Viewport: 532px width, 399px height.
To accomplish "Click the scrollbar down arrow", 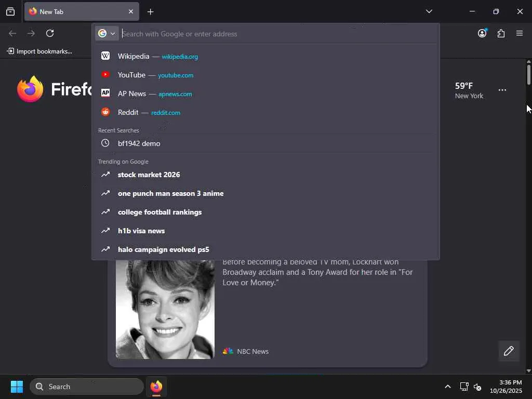I will coord(528,371).
